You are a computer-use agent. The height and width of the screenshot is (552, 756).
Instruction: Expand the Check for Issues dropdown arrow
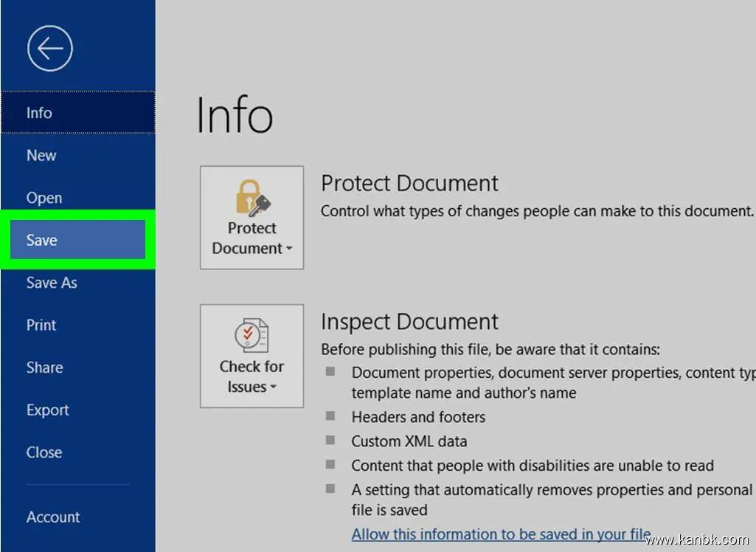[x=273, y=387]
